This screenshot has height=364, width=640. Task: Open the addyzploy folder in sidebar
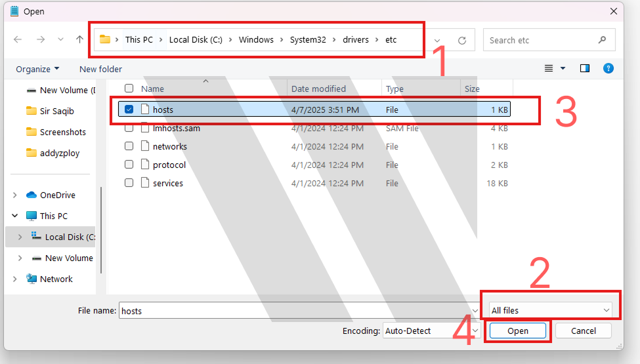53,153
